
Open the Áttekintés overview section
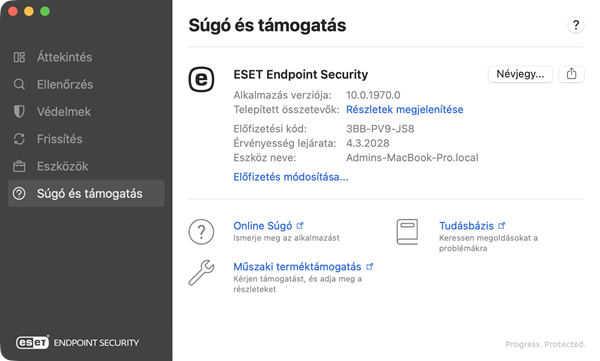pos(86,57)
